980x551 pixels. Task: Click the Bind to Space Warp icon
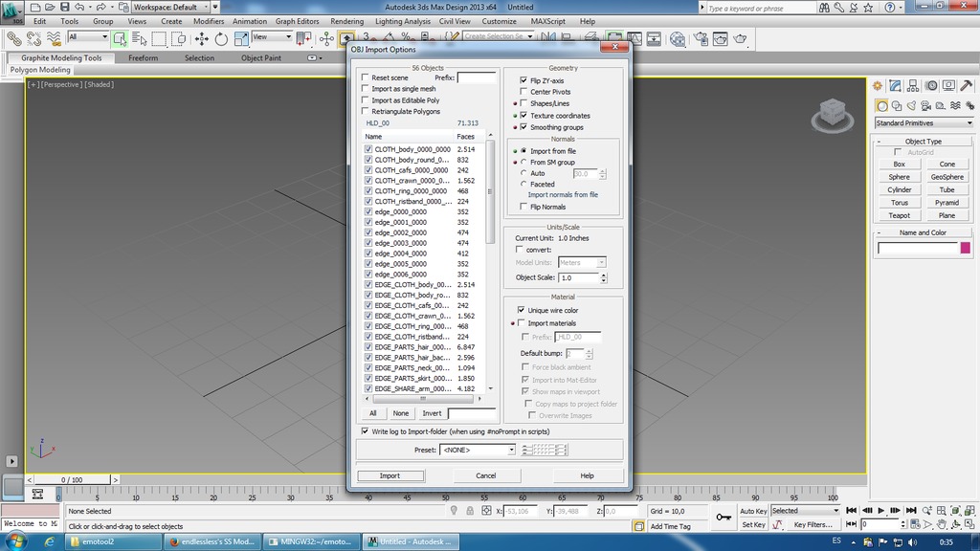(54, 38)
